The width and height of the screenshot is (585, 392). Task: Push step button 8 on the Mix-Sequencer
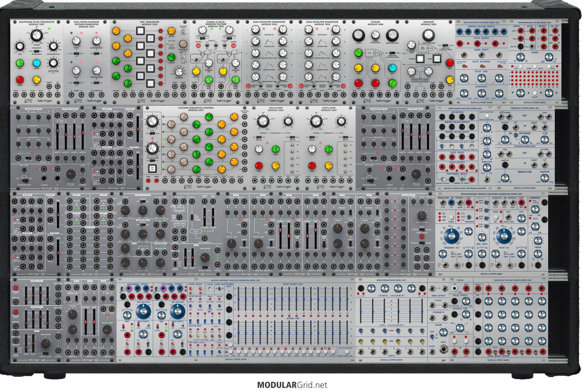point(150,84)
